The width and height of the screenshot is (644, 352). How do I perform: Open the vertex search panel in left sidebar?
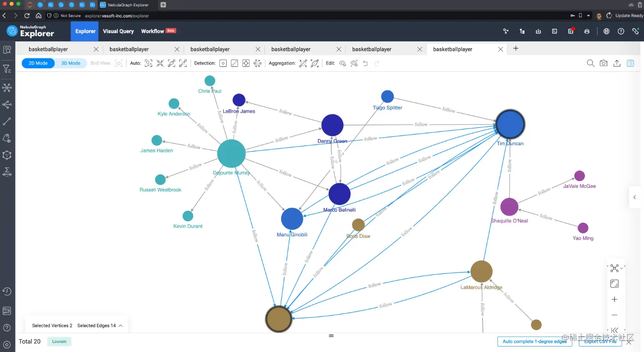click(x=7, y=50)
